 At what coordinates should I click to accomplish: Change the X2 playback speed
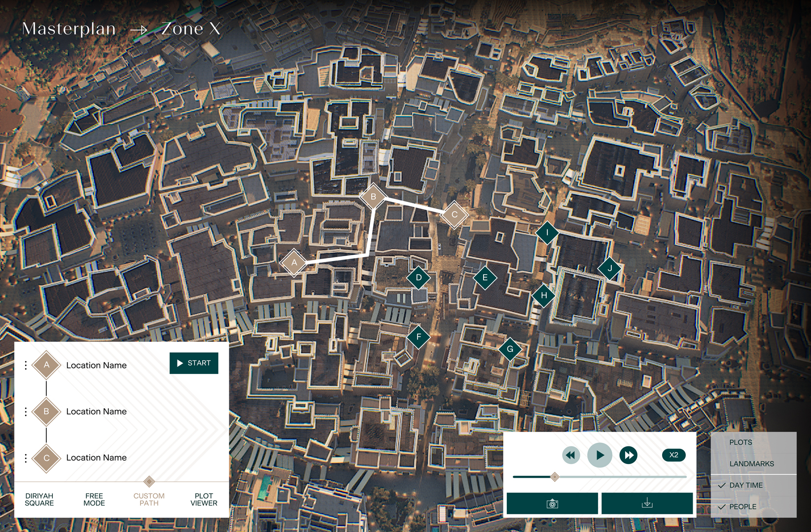tap(674, 455)
